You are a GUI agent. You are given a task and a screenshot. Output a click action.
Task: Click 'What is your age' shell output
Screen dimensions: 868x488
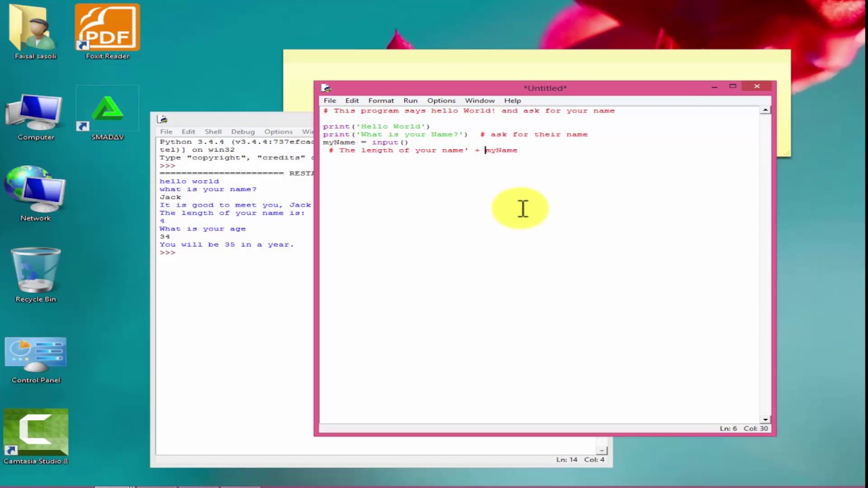tap(203, 229)
